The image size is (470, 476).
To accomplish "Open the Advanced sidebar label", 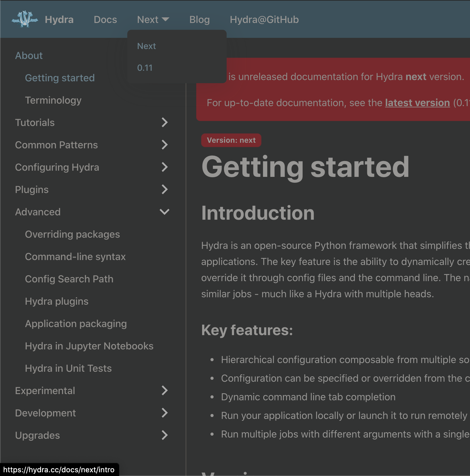I will click(38, 212).
